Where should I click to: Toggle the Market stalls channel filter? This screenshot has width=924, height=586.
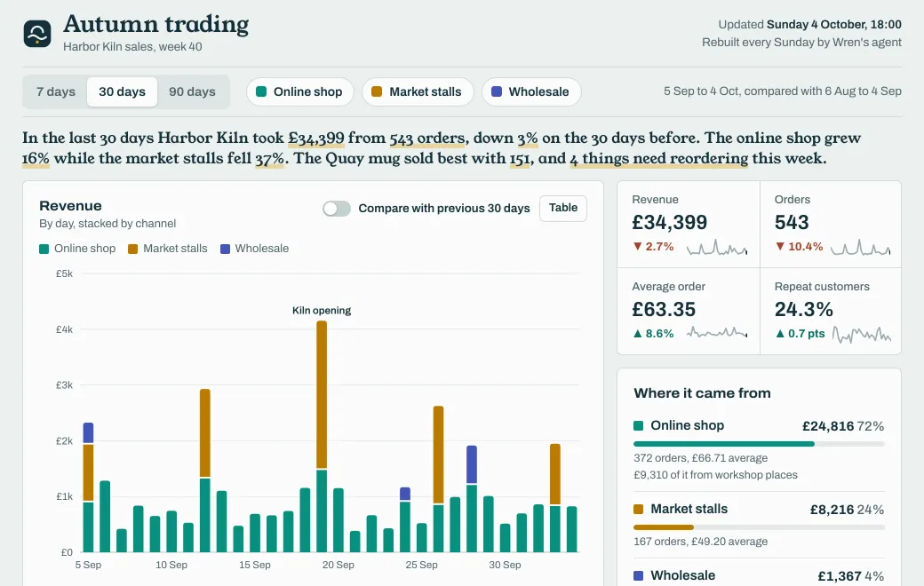(x=418, y=91)
